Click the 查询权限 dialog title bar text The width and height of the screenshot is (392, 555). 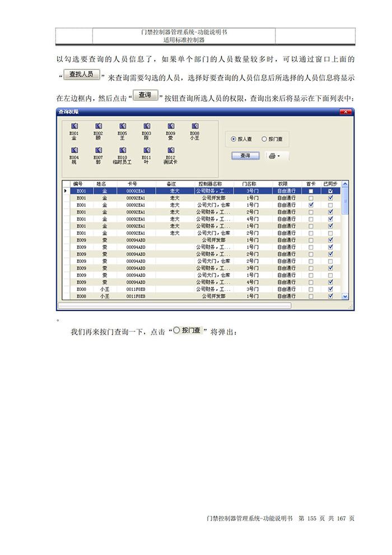(x=68, y=112)
